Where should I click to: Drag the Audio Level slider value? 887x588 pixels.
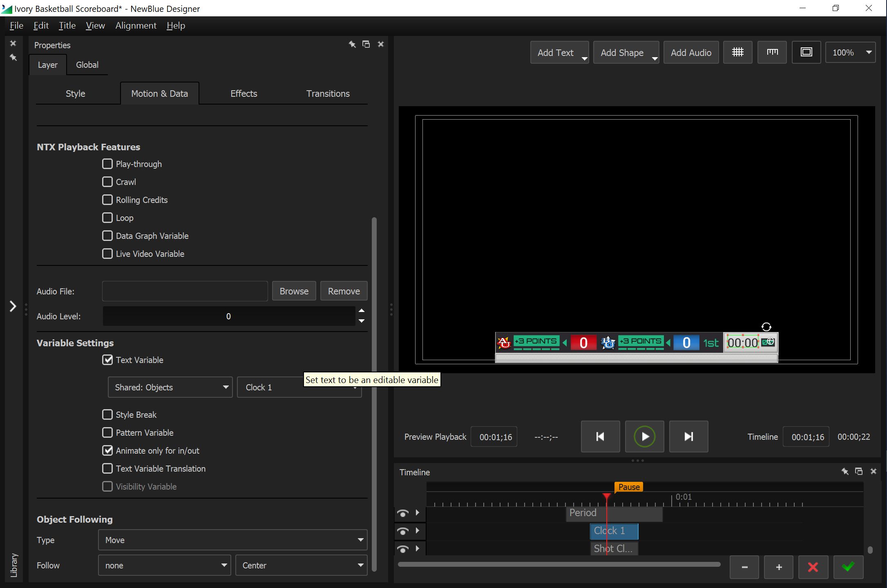point(228,316)
